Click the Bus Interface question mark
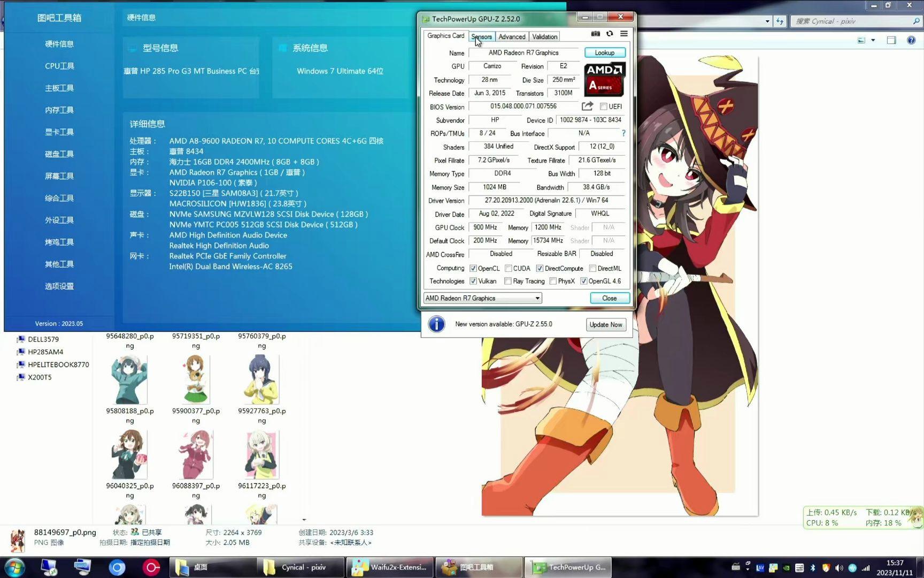This screenshot has width=924, height=578. [623, 133]
